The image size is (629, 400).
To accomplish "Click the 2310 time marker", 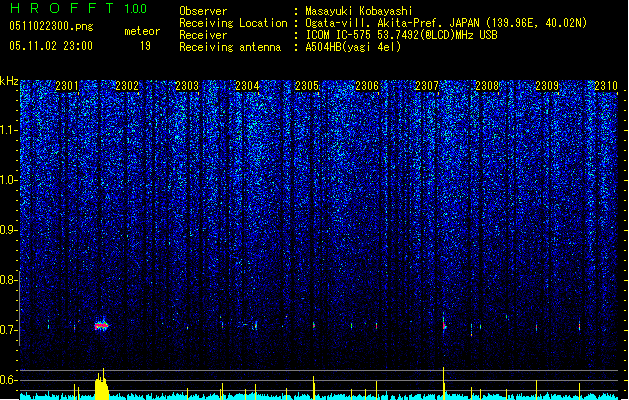I will [606, 86].
